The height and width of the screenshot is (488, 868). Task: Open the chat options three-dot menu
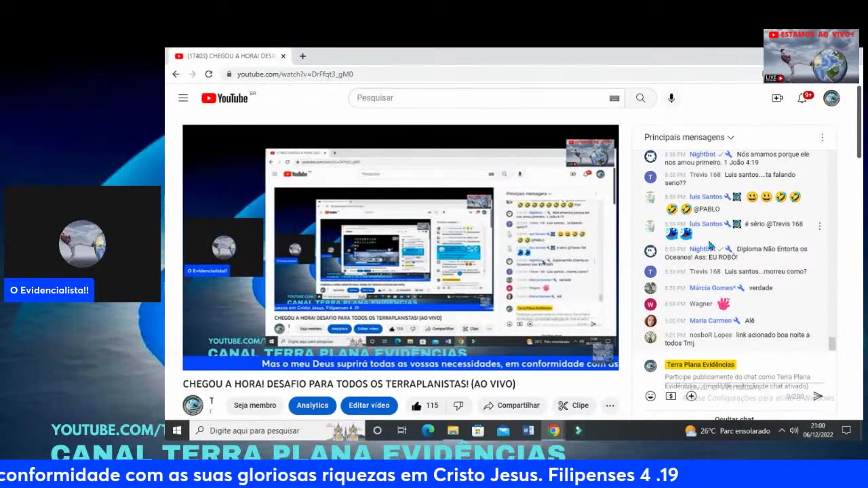(823, 137)
